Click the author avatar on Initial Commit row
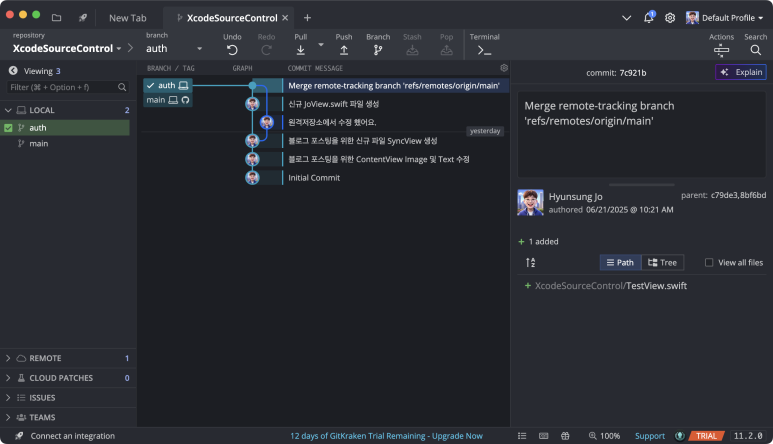The width and height of the screenshot is (773, 444). (x=252, y=177)
